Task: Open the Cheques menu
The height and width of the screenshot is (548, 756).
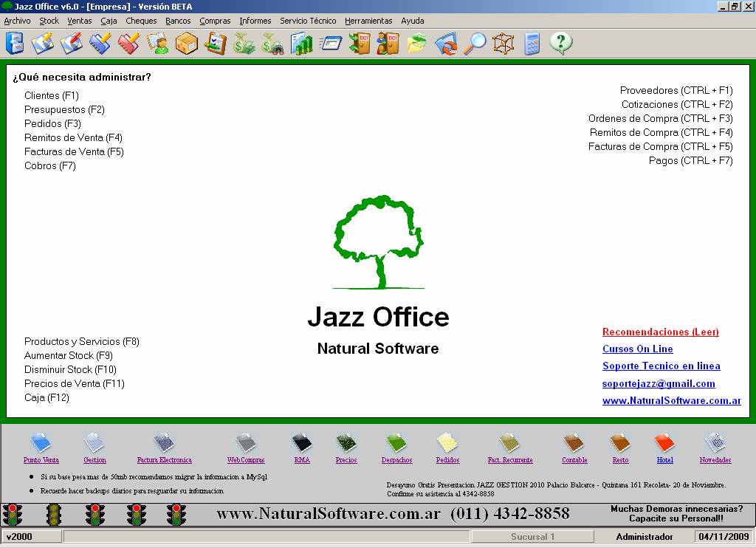Action: [x=141, y=21]
